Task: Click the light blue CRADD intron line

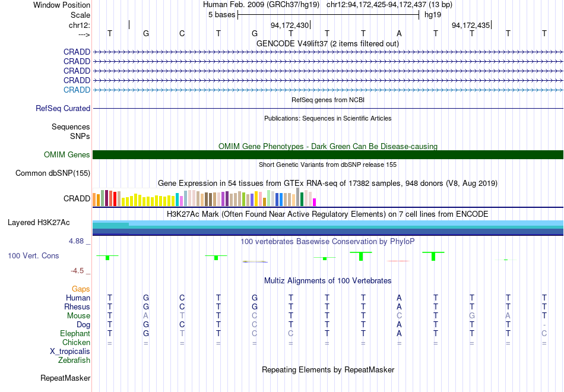Action: [328, 90]
